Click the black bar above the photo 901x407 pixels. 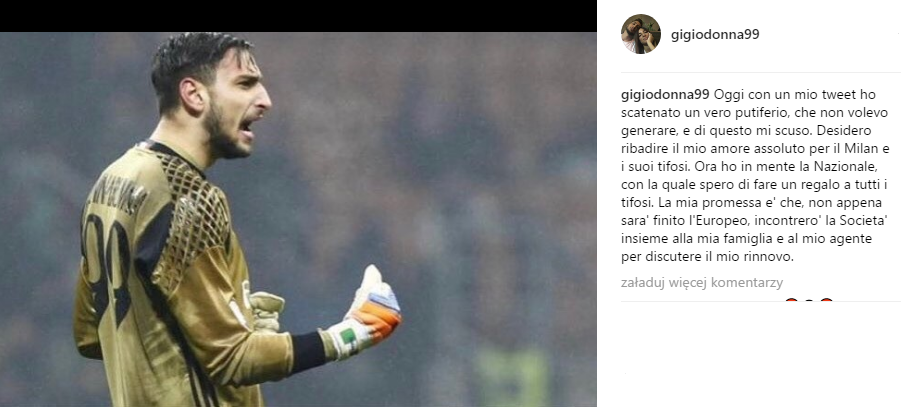pos(298,16)
